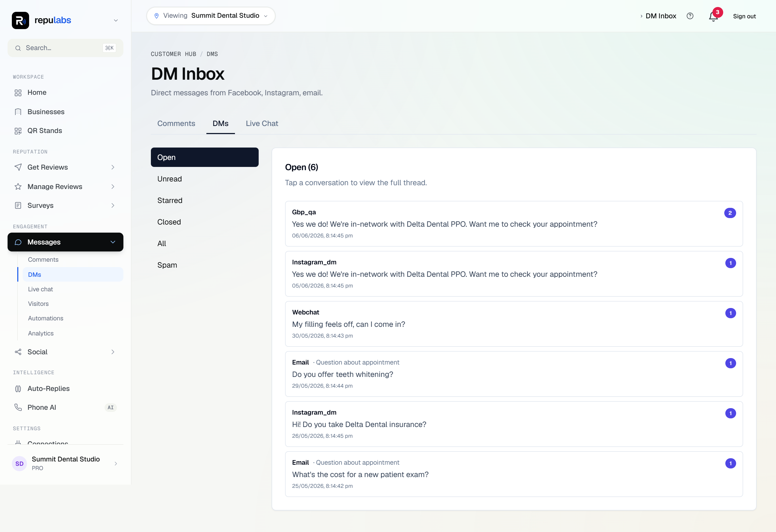Click the location pin icon in the Viewing selector
Viewport: 776px width, 532px height.
156,16
